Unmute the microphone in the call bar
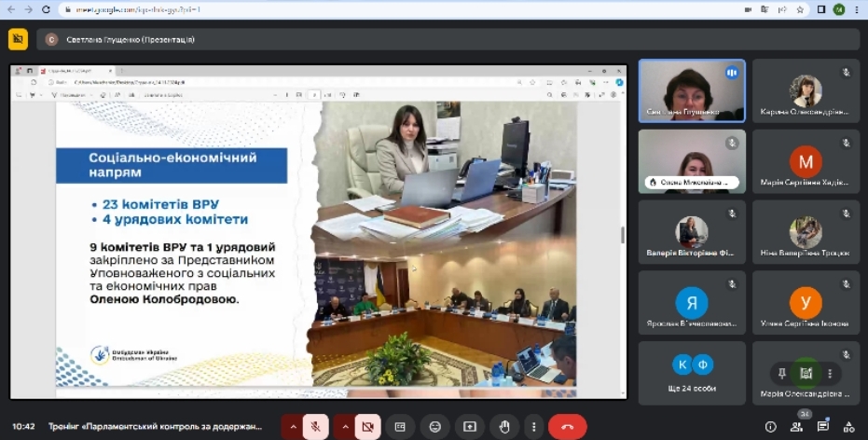This screenshot has width=868, height=440. 315,427
